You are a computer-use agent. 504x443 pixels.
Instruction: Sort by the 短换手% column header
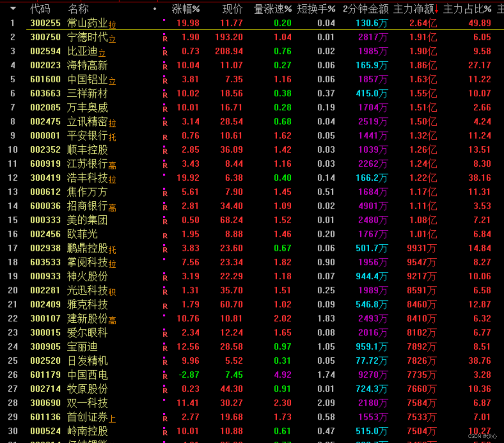pos(316,9)
